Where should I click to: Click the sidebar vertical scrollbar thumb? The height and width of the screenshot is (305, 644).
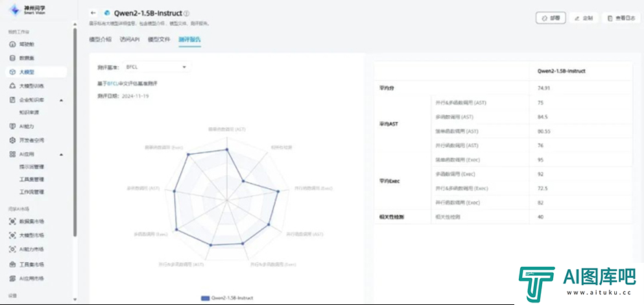(75, 132)
